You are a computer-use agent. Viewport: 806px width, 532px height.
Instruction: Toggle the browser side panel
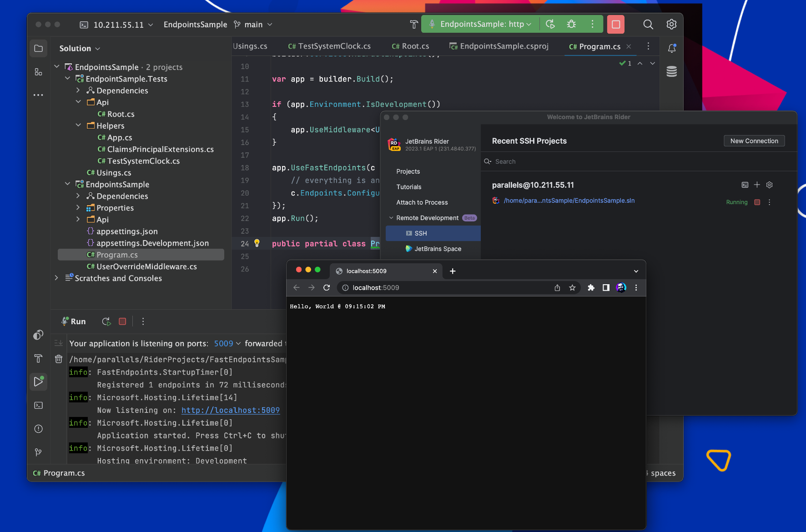(606, 288)
